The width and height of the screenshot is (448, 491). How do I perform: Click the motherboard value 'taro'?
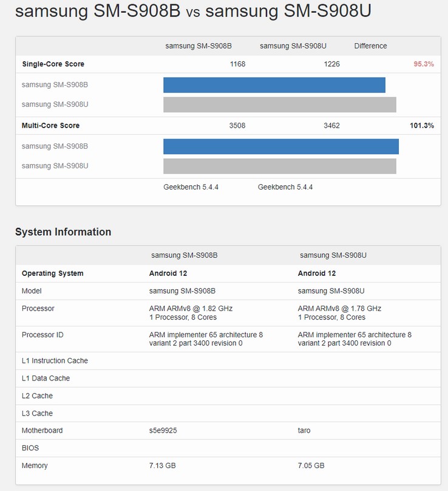coord(304,431)
